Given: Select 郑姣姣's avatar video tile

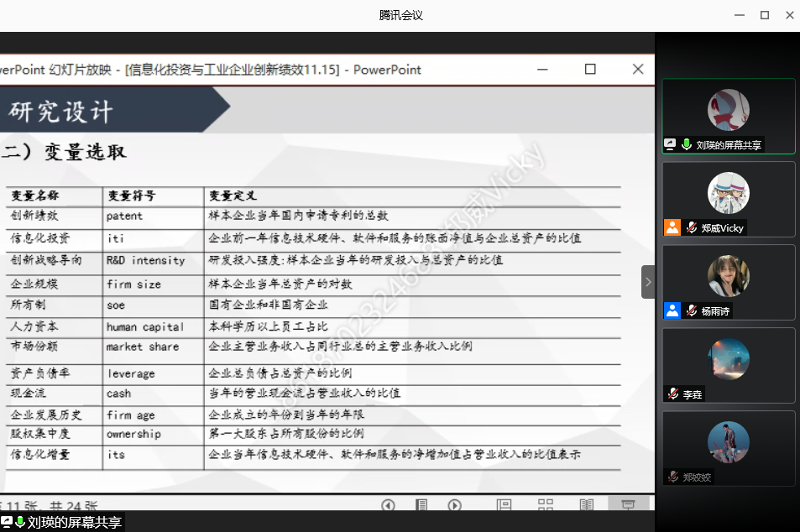Looking at the screenshot, I should [728, 441].
